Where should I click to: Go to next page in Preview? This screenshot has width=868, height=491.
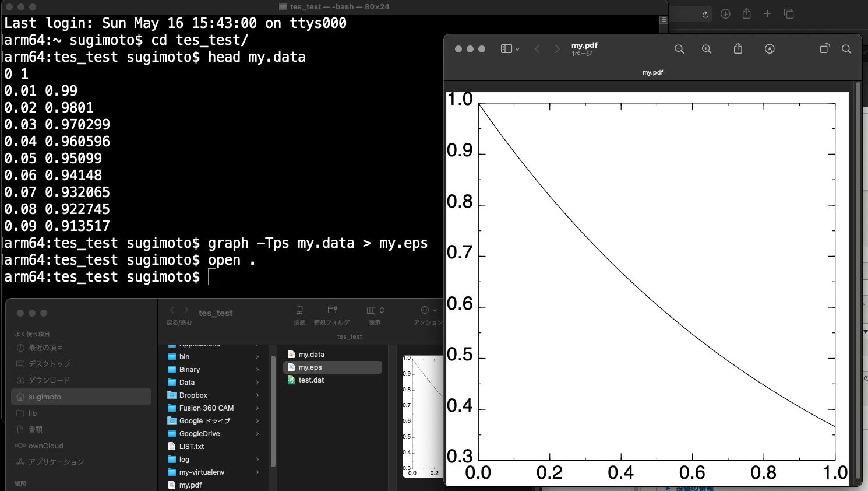click(x=557, y=49)
